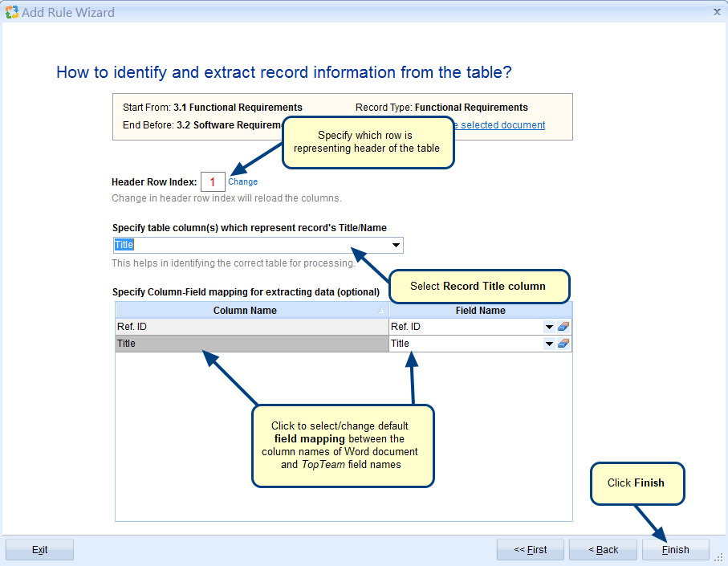Click the Add Rule Wizard app icon
This screenshot has height=566, width=728.
tap(11, 12)
